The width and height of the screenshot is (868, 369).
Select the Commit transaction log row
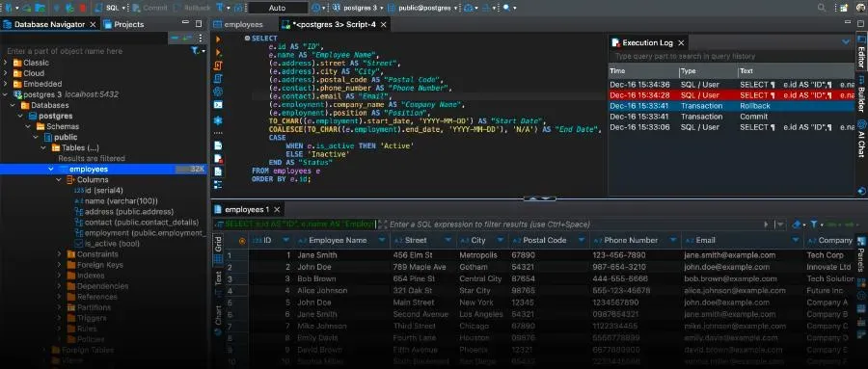pyautogui.click(x=731, y=117)
